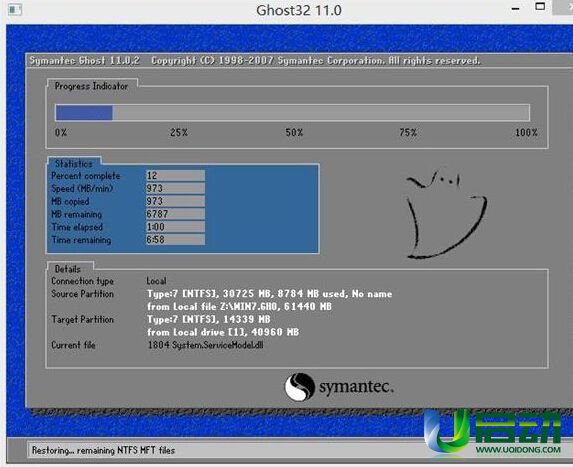Click the Time elapsed label
The width and height of the screenshot is (573, 467).
click(77, 227)
